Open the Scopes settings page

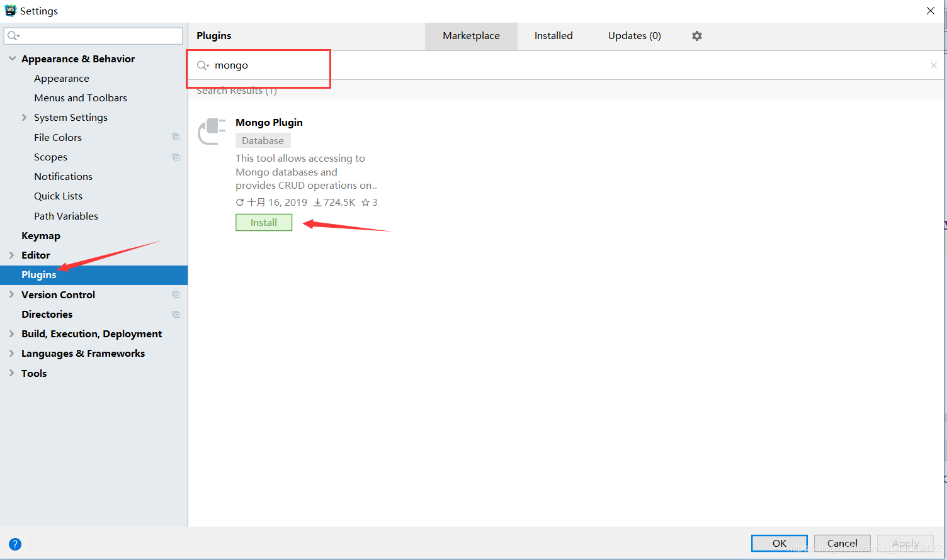tap(50, 157)
